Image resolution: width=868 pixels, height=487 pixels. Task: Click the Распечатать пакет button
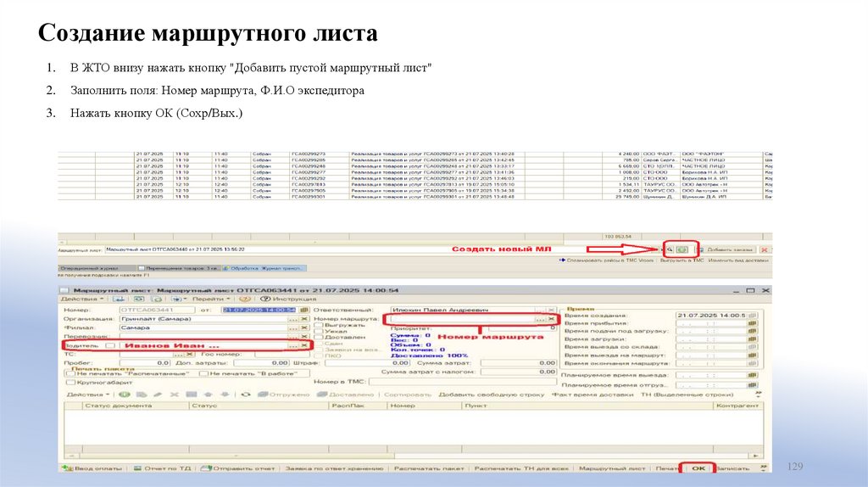pos(428,468)
